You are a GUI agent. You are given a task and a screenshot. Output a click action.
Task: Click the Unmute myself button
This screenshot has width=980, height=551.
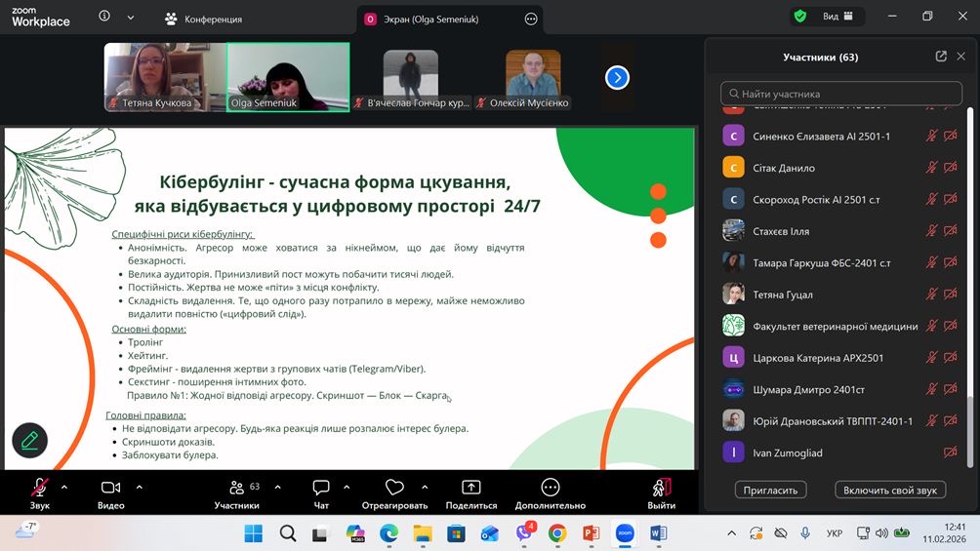[x=890, y=490]
